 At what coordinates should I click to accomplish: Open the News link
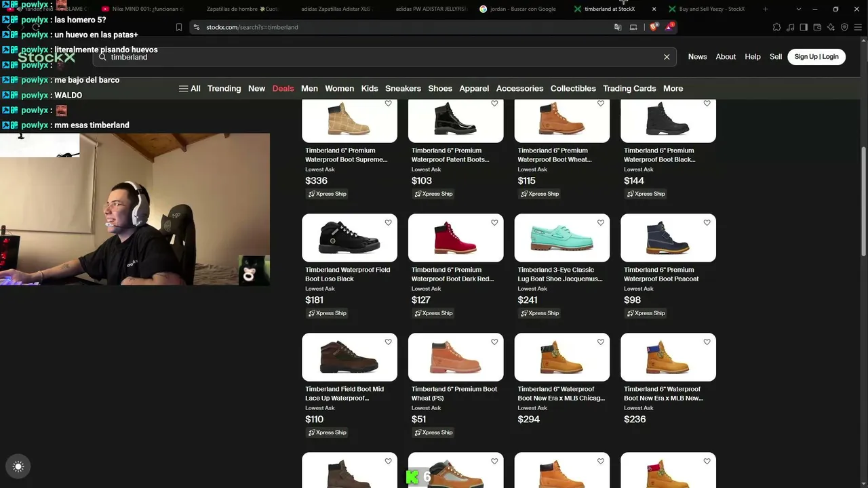point(697,57)
